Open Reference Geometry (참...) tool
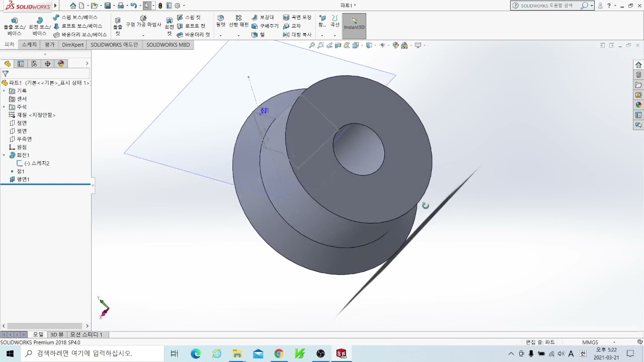The width and height of the screenshot is (644, 362). pyautogui.click(x=322, y=21)
